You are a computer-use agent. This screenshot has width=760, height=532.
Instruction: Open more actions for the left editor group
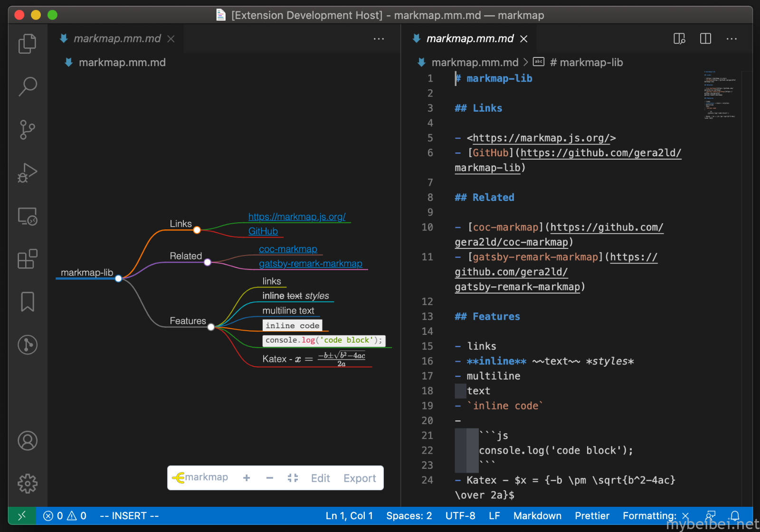point(379,38)
